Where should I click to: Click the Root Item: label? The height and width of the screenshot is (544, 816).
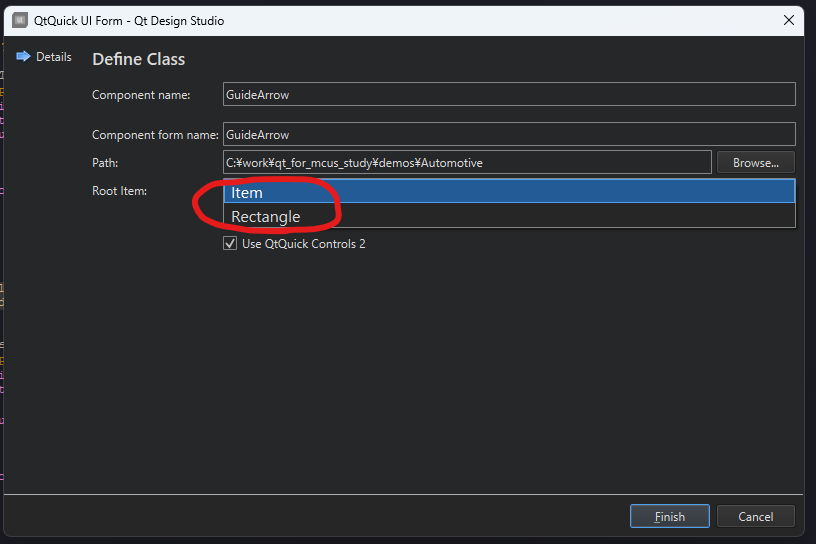119,191
